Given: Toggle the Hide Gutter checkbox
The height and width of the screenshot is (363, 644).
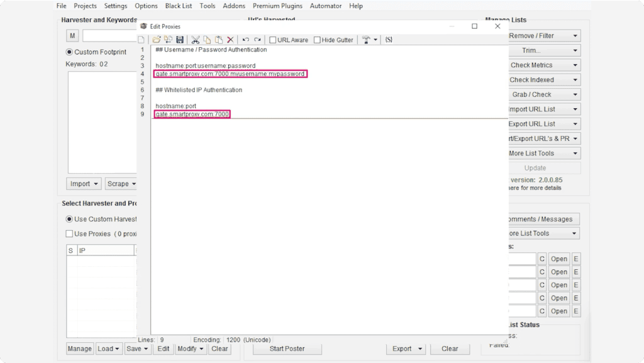Looking at the screenshot, I should (x=317, y=40).
